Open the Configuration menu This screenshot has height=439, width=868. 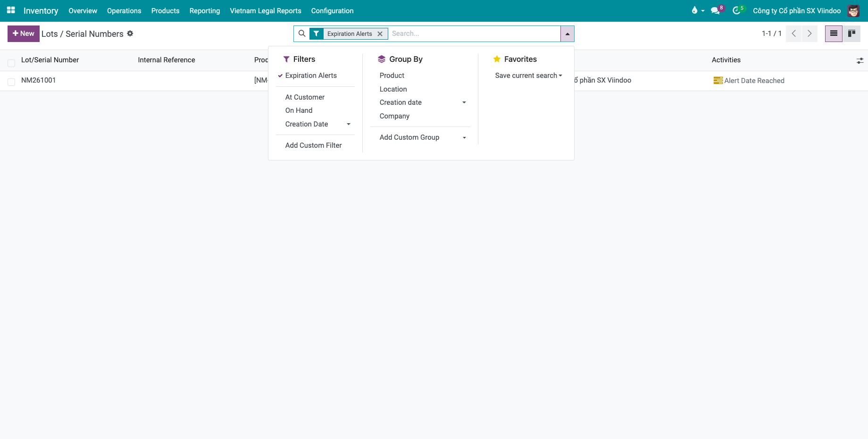(x=332, y=11)
